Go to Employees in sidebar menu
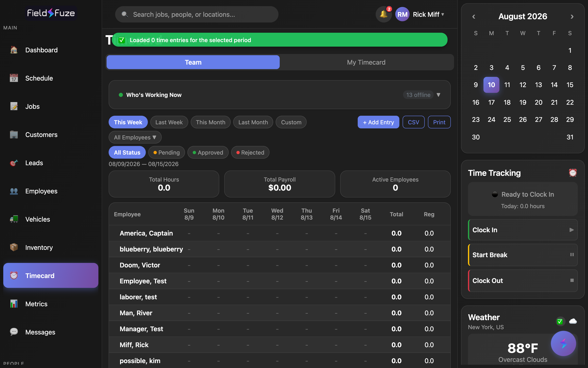 [x=51, y=191]
